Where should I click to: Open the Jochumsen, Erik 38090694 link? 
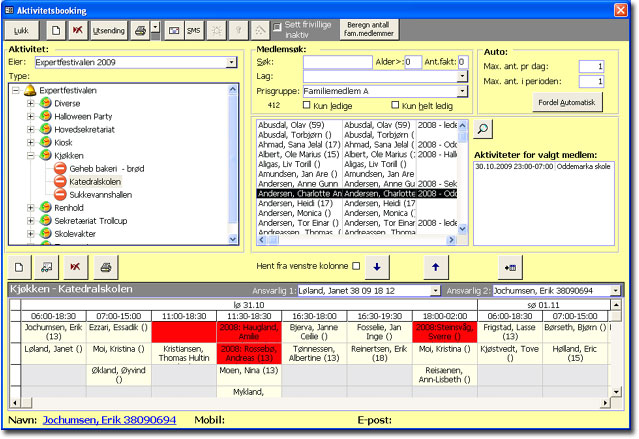[110, 420]
